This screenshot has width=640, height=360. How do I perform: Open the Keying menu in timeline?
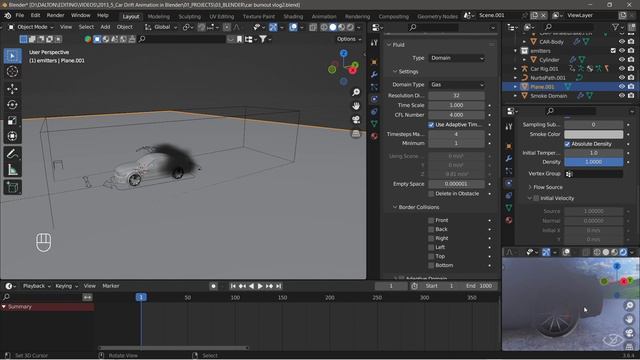click(x=66, y=286)
